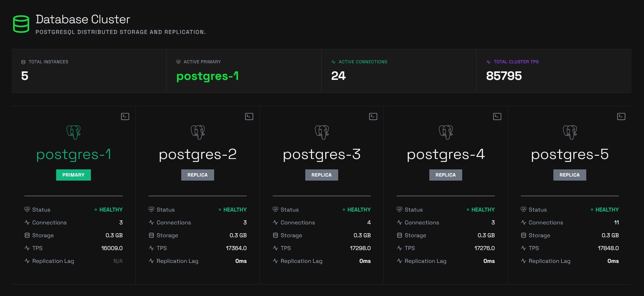Click the postgres-3 elephant icon

pos(322,132)
